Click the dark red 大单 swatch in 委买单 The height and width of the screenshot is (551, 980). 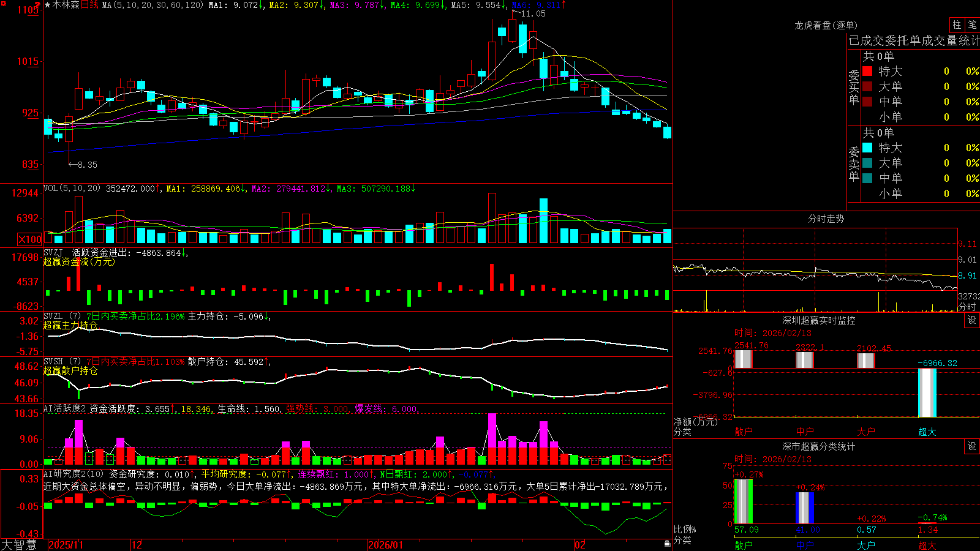(x=867, y=86)
